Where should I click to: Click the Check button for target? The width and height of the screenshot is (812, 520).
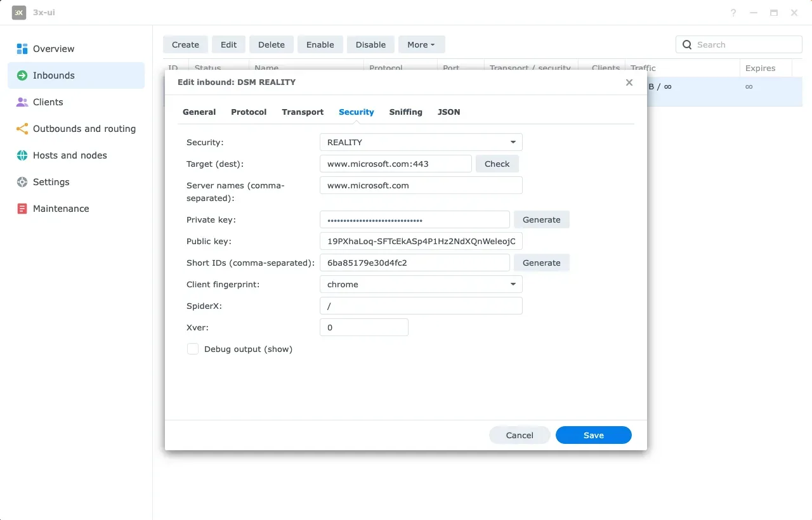(497, 164)
